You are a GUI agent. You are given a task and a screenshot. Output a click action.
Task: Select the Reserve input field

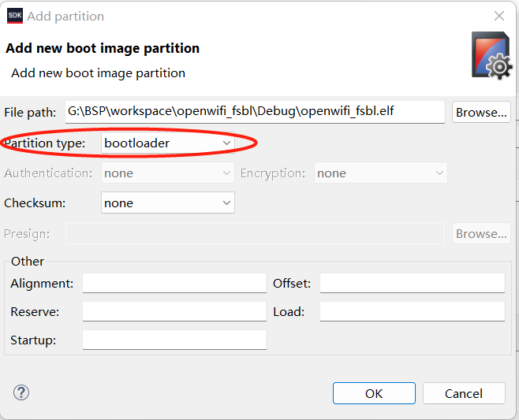(x=174, y=311)
